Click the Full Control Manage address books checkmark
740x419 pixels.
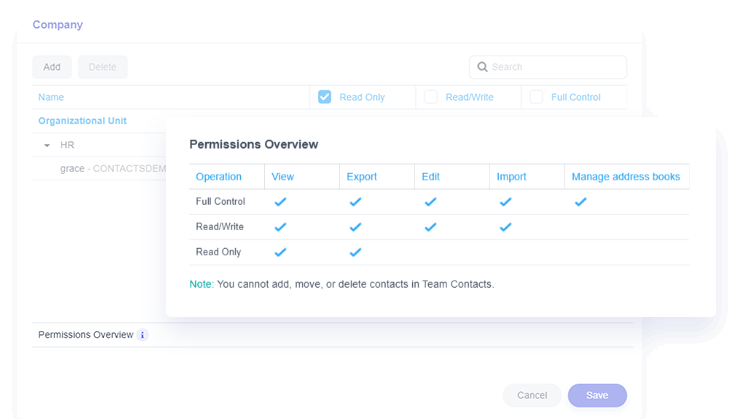coord(580,202)
